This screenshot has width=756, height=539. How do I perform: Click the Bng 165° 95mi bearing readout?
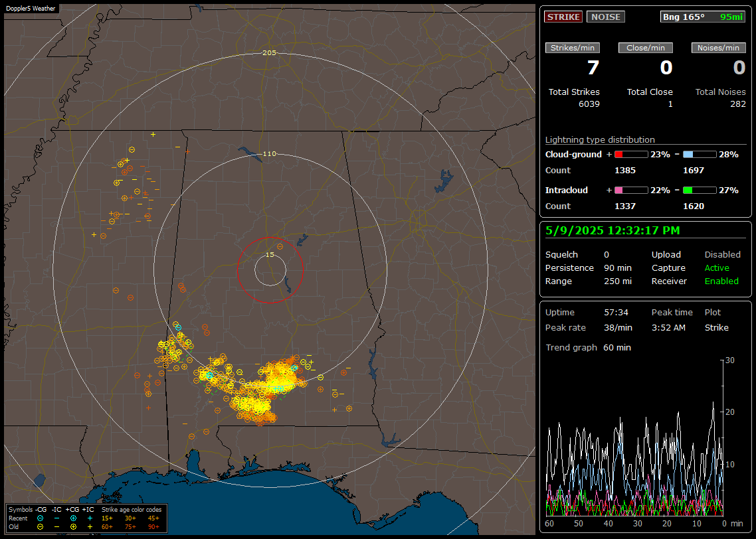point(703,17)
